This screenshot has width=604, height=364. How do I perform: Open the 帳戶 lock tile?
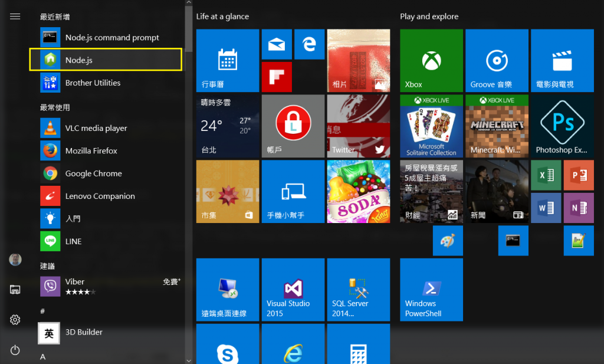point(293,126)
